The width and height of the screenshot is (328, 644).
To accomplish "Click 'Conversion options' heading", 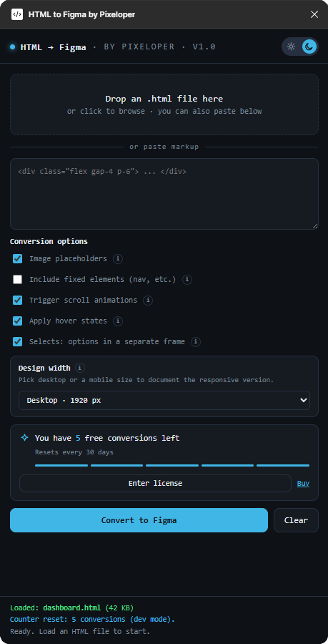I will pyautogui.click(x=49, y=242).
